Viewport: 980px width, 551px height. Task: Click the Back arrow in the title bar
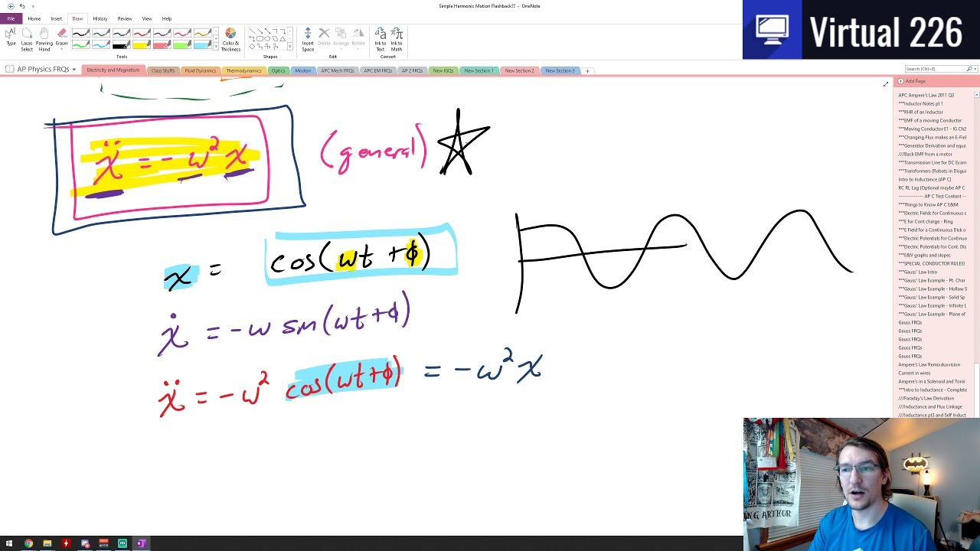point(10,6)
